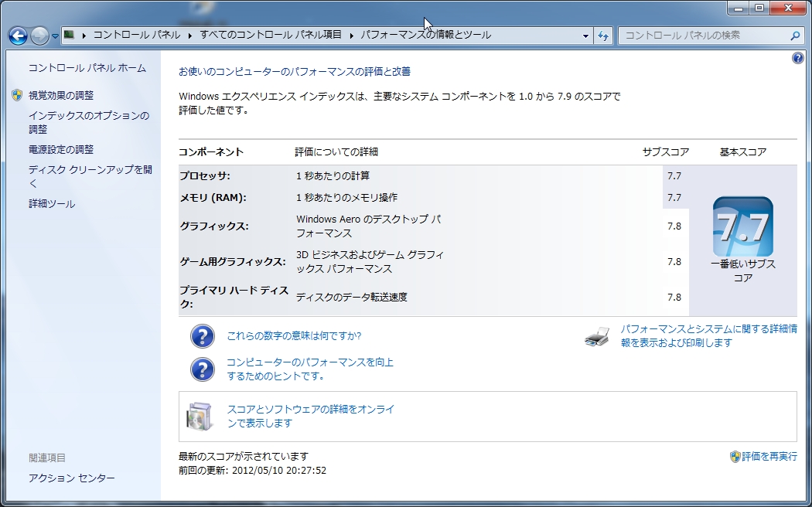
Task: Focus the コントロール パネルの検索 search box
Action: click(705, 36)
